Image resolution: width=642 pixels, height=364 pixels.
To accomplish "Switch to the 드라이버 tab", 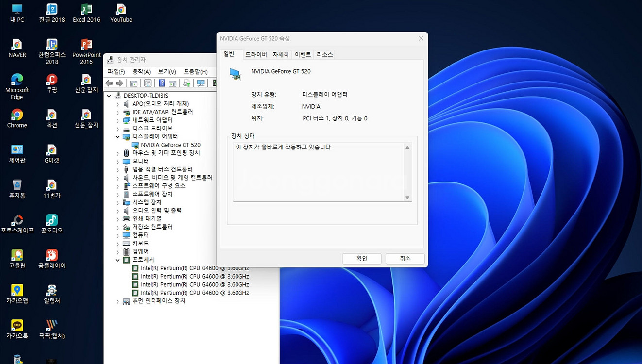I will click(x=255, y=55).
